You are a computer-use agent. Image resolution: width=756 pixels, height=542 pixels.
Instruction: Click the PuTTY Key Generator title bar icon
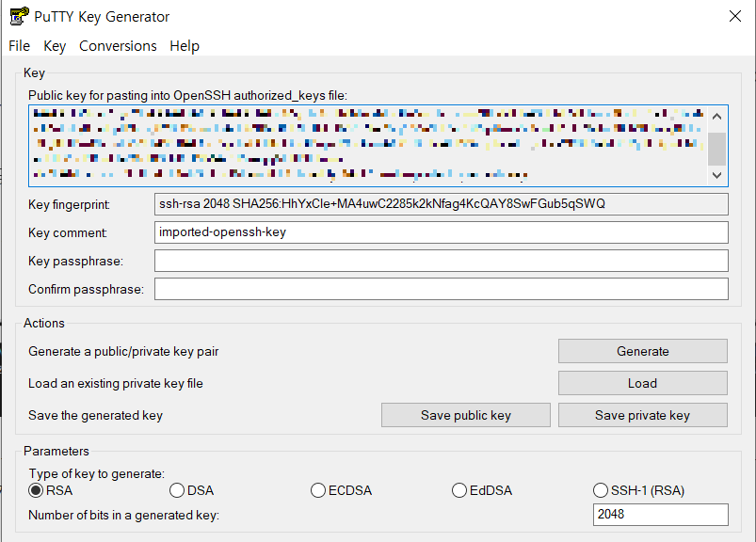click(19, 16)
